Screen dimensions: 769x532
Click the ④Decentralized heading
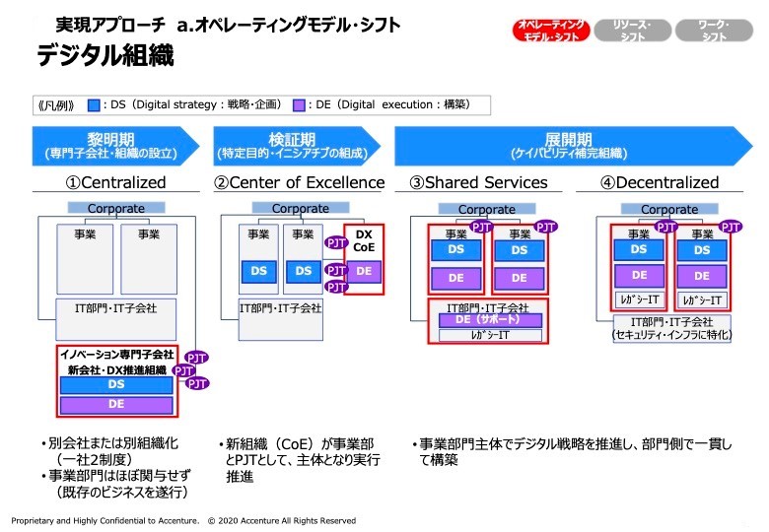(x=661, y=182)
